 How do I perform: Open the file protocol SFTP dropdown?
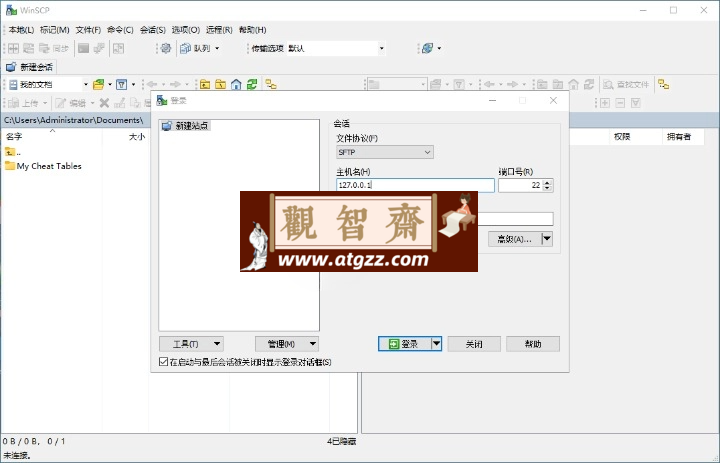coord(385,152)
